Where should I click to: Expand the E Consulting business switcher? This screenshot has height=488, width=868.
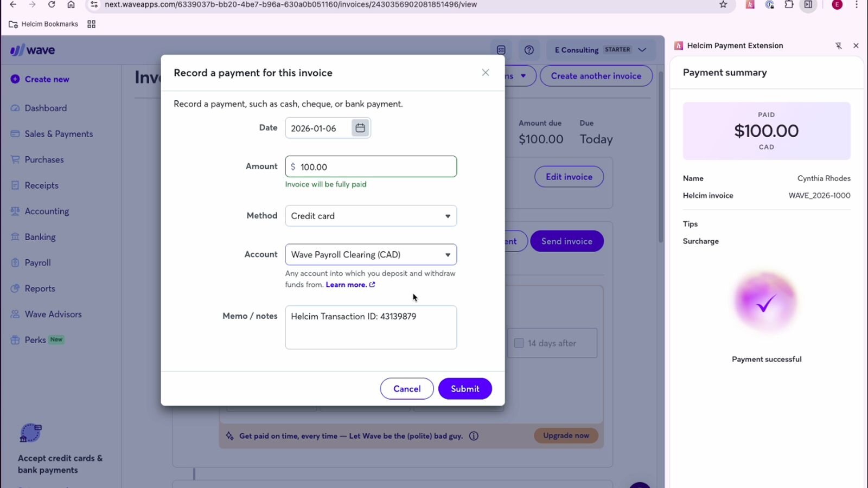coord(600,50)
